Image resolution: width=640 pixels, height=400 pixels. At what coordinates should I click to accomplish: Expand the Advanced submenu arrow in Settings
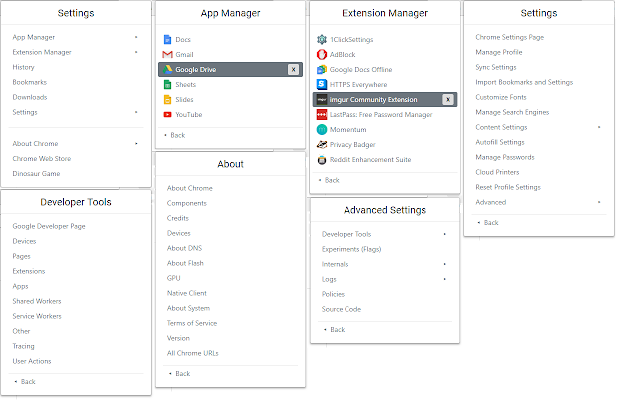coord(599,202)
